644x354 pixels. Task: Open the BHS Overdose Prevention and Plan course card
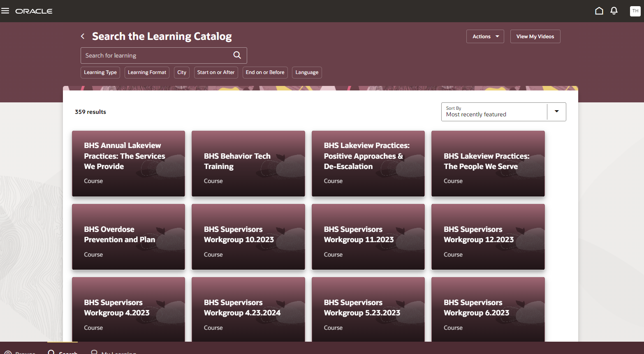pyautogui.click(x=128, y=237)
